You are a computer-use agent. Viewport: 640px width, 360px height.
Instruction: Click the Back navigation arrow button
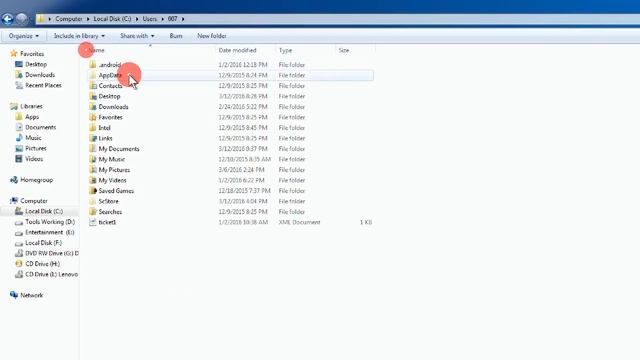[x=7, y=19]
